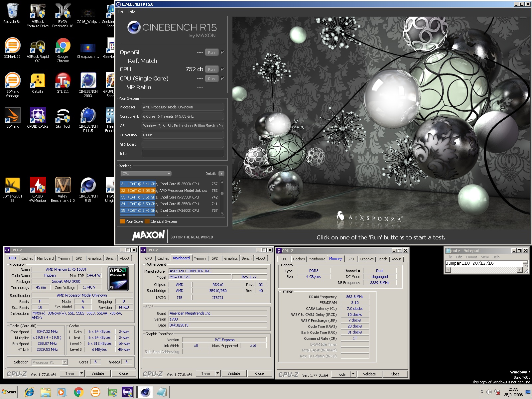This screenshot has height=399, width=532.
Task: Open About tab in first CPU-Z window
Action: click(125, 258)
